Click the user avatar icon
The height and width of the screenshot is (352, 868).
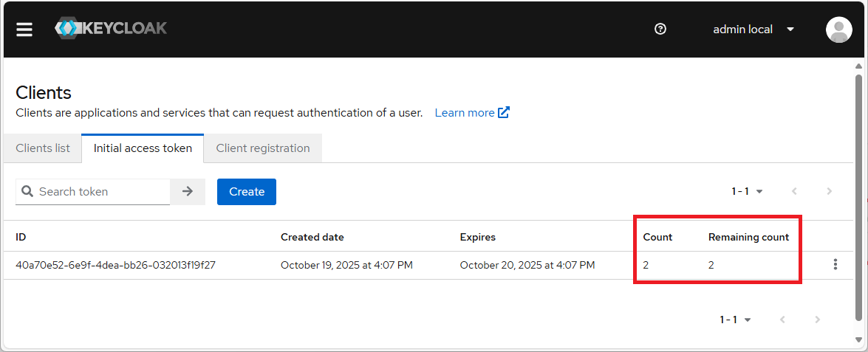[x=838, y=30]
